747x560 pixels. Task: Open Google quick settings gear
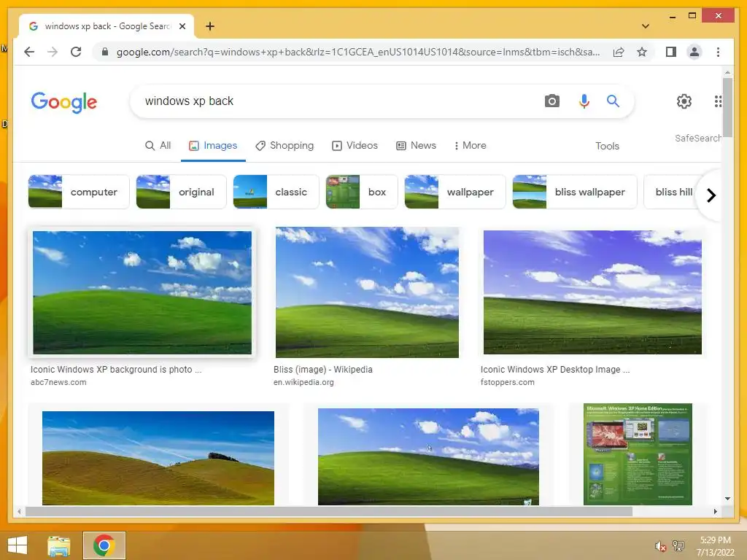point(684,101)
